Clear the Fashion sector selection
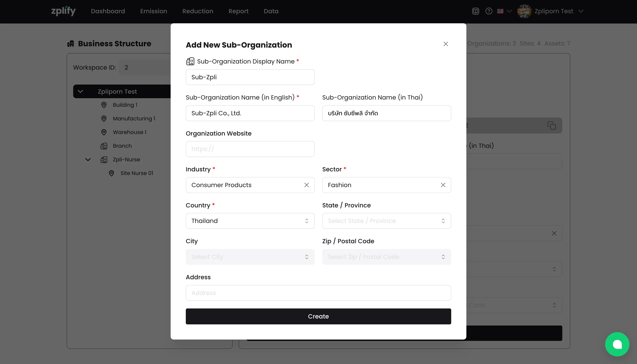This screenshot has height=364, width=637. coord(443,185)
